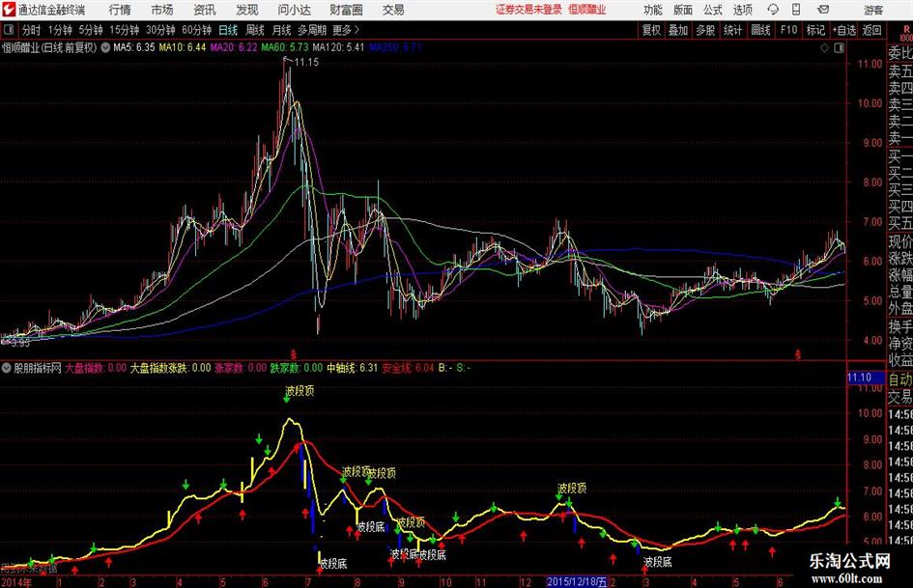
Task: Switch to the 1分钟 period tab
Action: tap(60, 30)
